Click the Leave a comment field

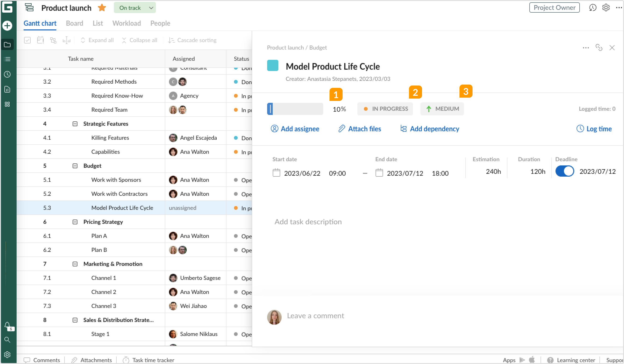click(315, 316)
